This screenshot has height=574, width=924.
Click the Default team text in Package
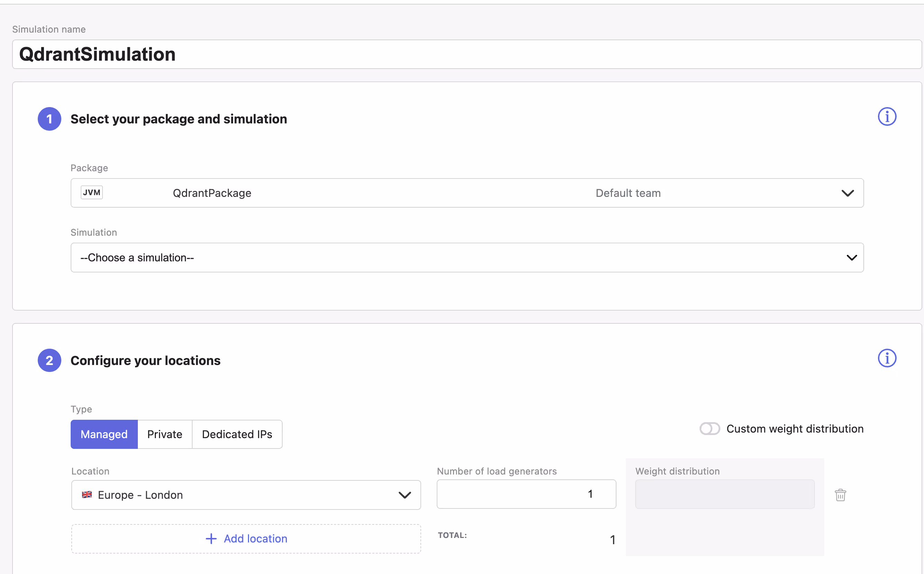pos(628,193)
